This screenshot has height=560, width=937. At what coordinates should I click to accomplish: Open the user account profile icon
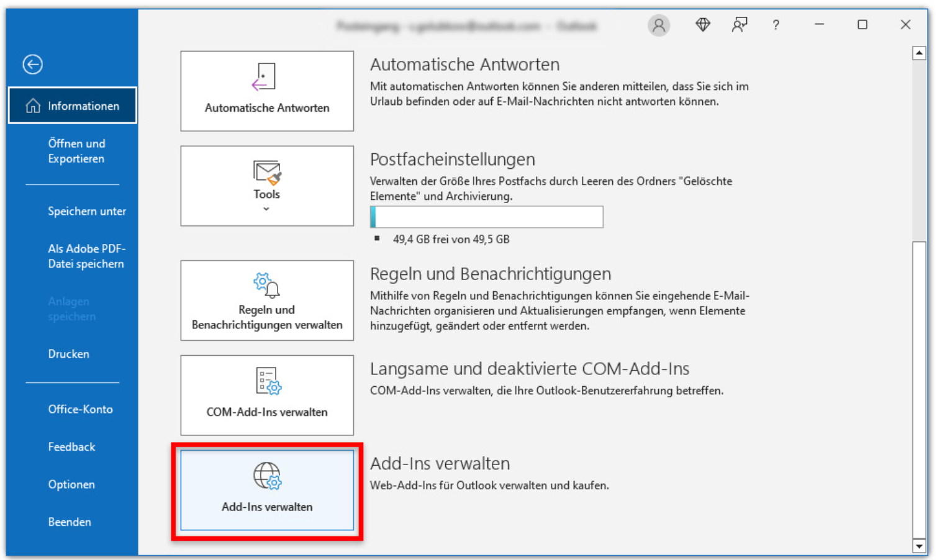click(x=658, y=25)
